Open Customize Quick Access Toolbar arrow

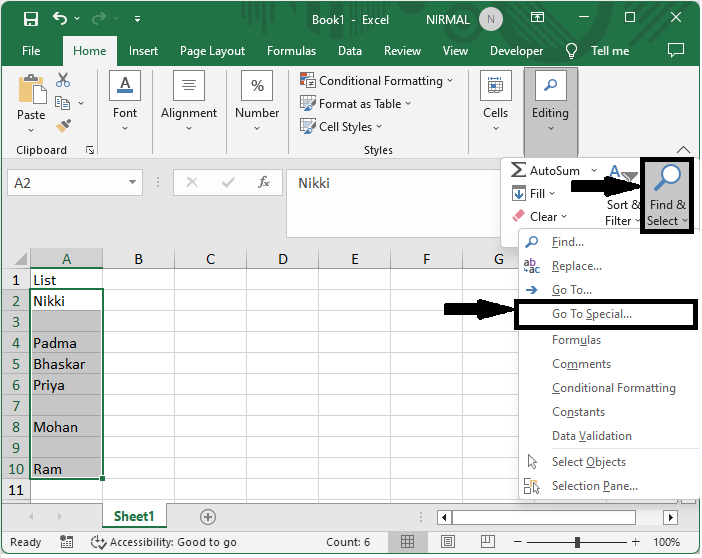(x=137, y=19)
